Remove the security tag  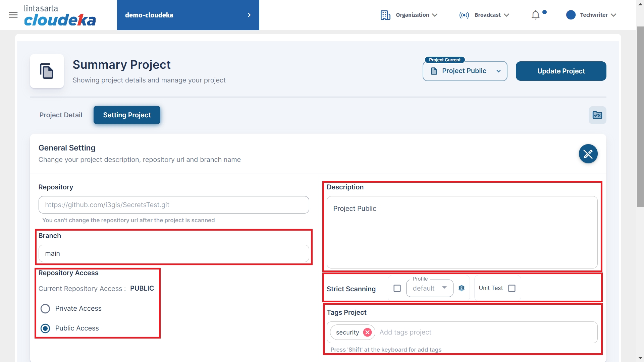coord(367,332)
